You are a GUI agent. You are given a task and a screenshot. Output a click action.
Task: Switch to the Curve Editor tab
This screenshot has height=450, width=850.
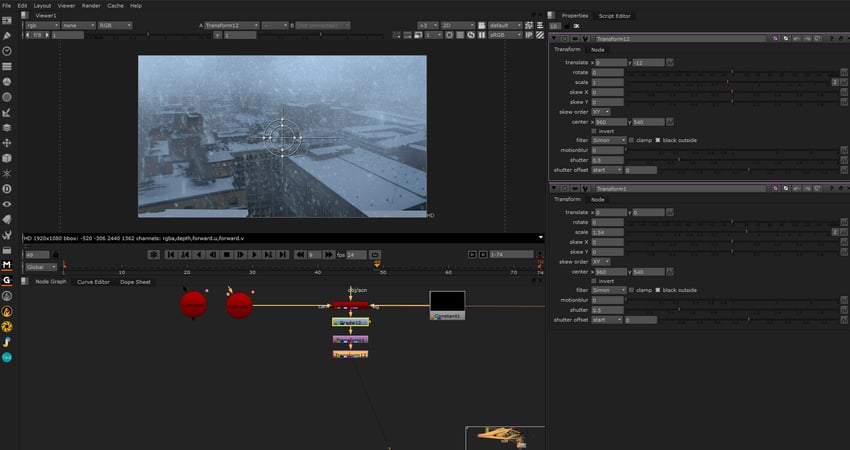pyautogui.click(x=93, y=282)
